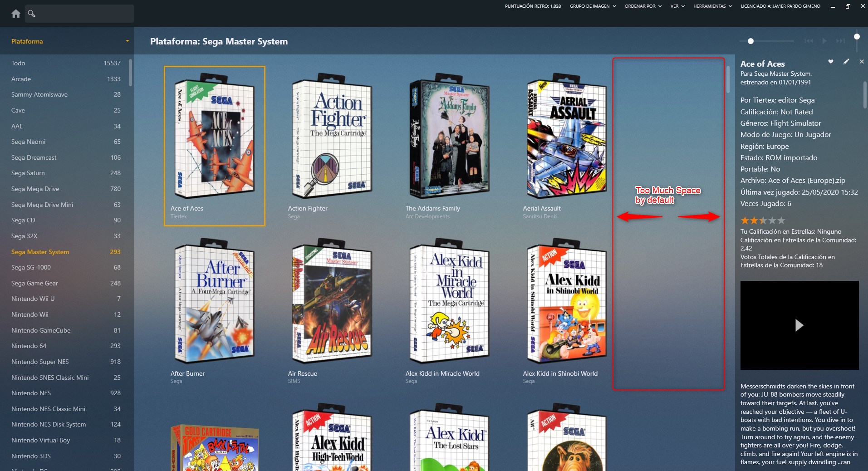Open the AAE platform

pos(66,126)
